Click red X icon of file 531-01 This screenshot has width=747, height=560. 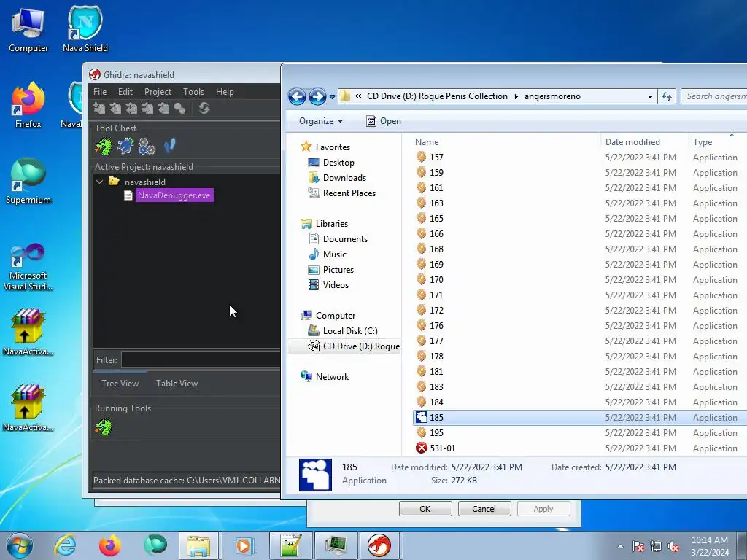[421, 448]
